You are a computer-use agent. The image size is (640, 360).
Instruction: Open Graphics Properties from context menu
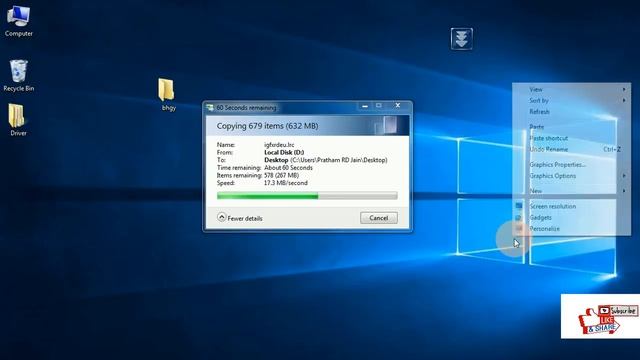tap(571, 164)
